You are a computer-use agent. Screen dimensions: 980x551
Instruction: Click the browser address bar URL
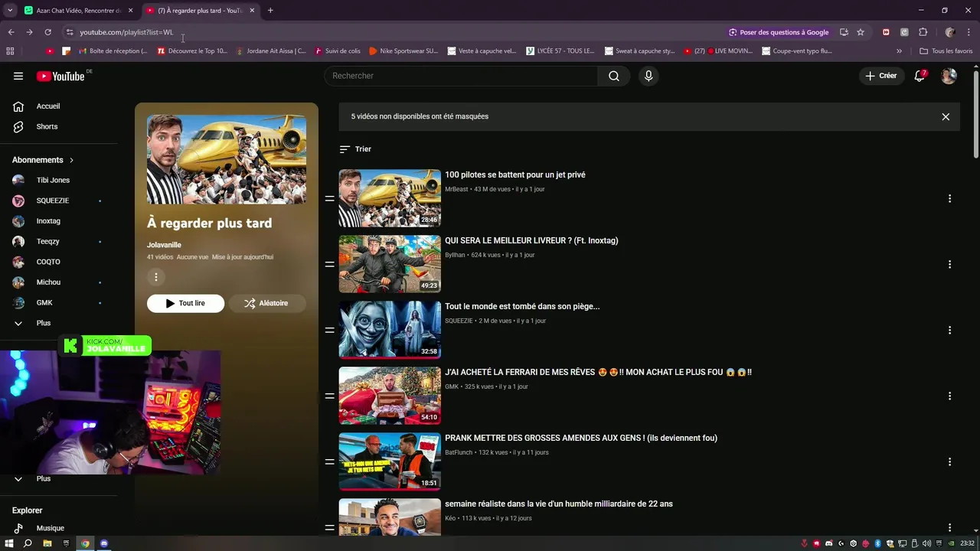pos(126,32)
